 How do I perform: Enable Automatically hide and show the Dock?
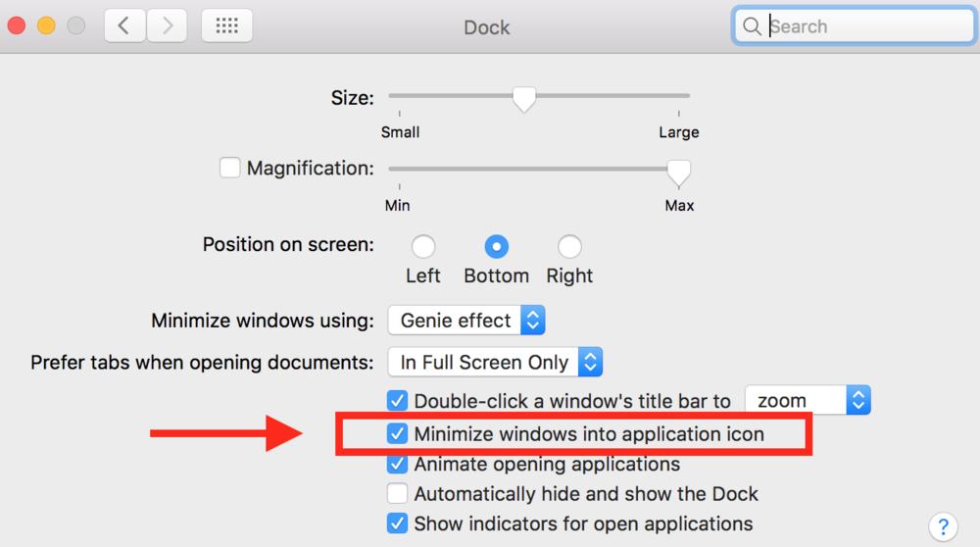pyautogui.click(x=398, y=494)
